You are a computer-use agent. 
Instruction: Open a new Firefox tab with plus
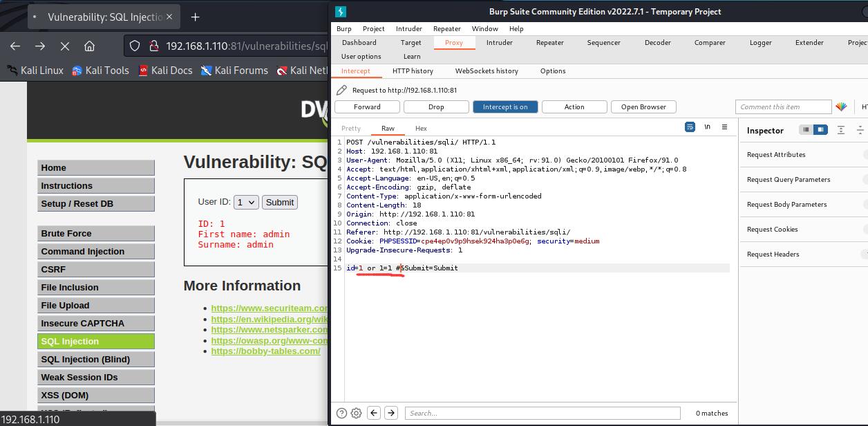[195, 17]
